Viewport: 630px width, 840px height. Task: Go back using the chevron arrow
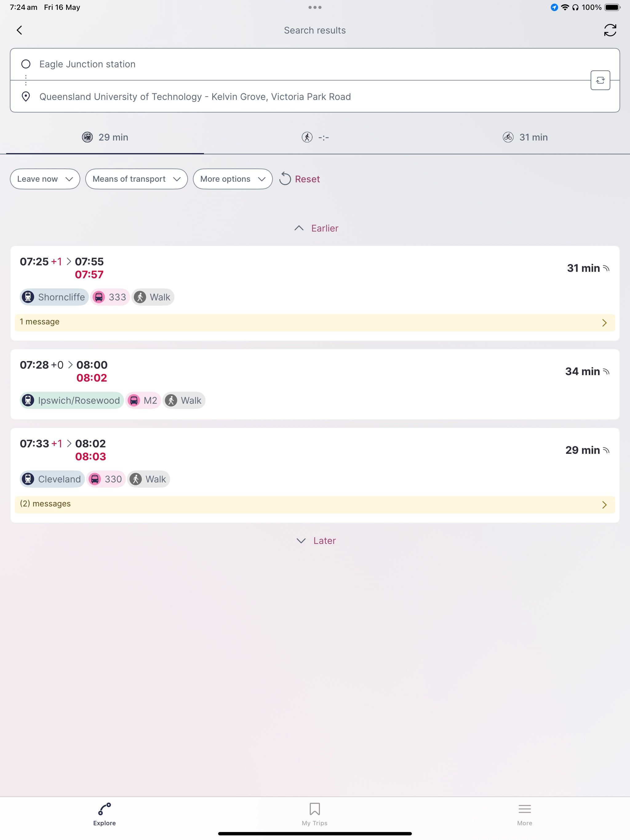pyautogui.click(x=19, y=30)
